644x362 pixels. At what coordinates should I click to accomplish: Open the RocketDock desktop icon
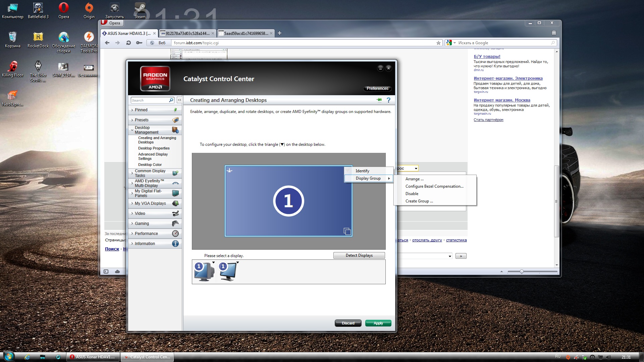click(38, 40)
